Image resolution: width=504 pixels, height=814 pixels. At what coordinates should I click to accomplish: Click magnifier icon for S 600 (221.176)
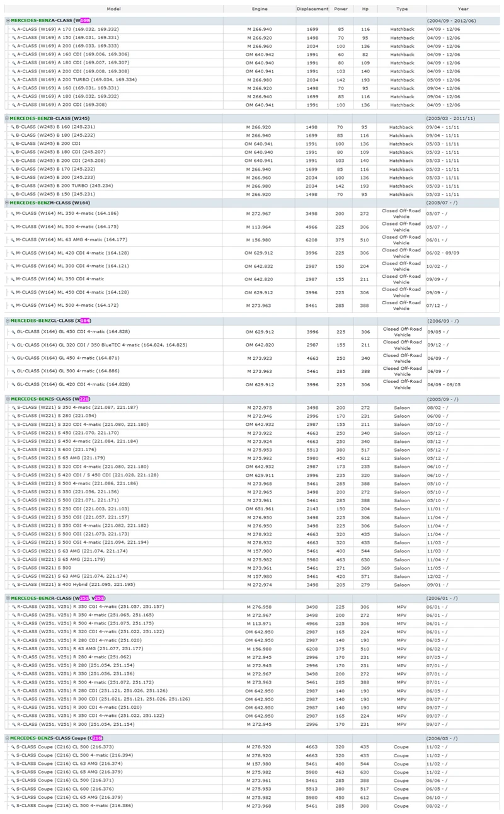coord(13,449)
